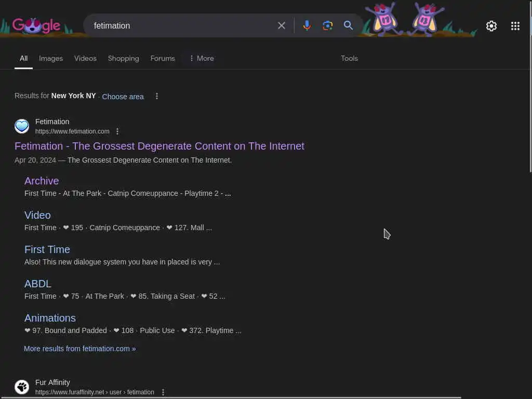Expand the More search filters menu
This screenshot has width=532, height=399.
(x=202, y=58)
